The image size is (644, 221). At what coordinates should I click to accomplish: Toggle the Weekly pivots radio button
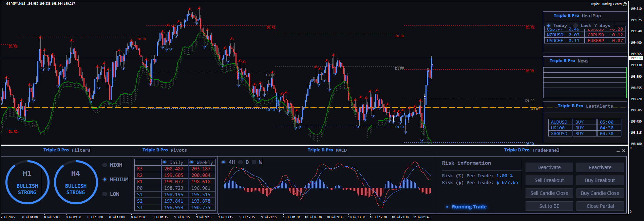point(192,162)
